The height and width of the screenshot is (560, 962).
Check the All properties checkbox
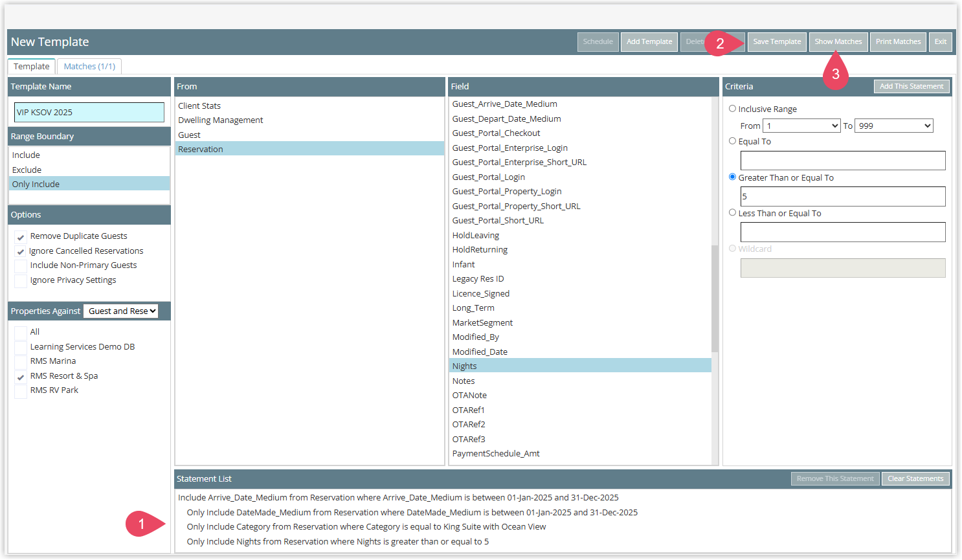pyautogui.click(x=21, y=333)
